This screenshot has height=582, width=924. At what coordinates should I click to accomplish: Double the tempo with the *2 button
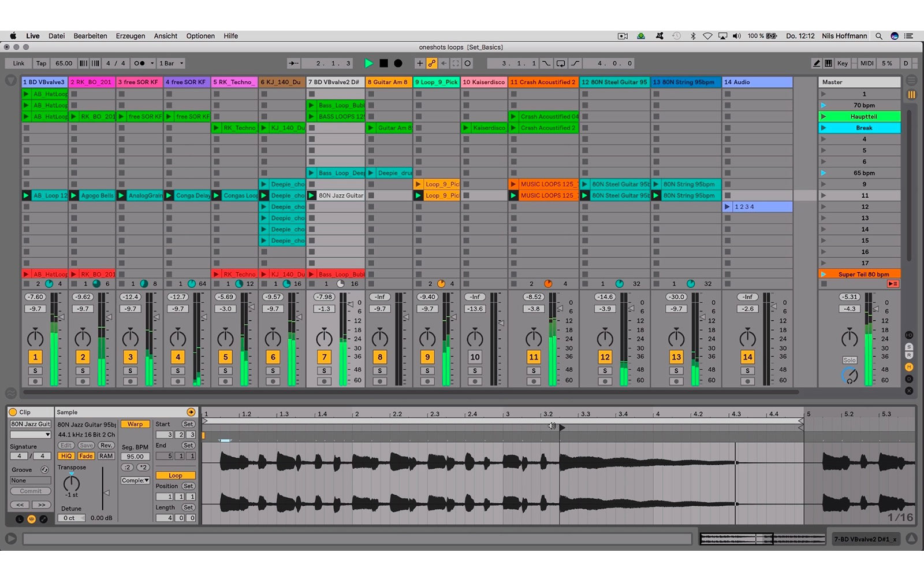click(143, 467)
